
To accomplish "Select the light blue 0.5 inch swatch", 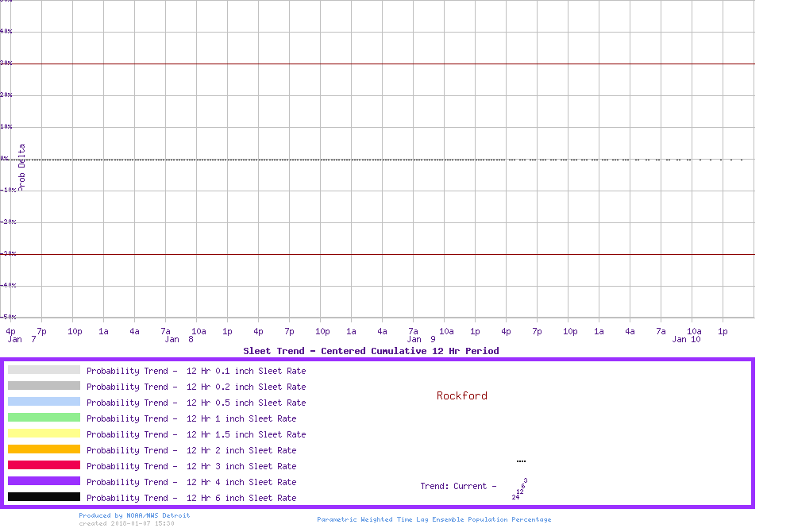I will [44, 402].
